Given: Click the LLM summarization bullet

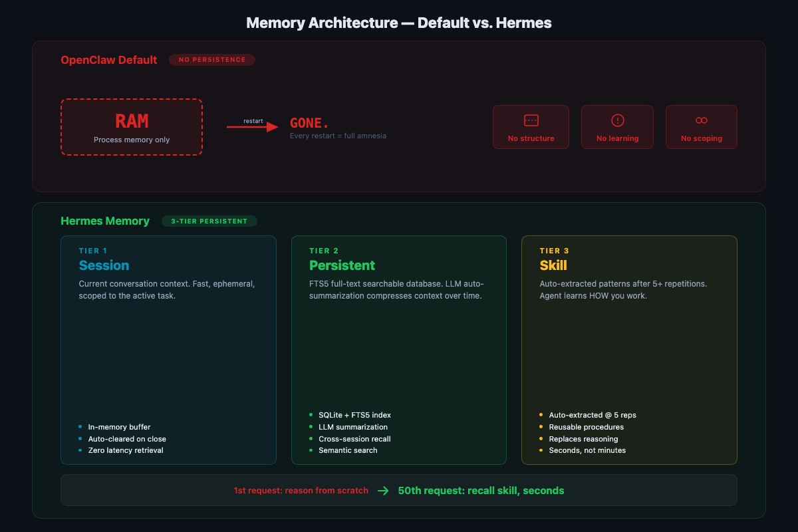Looking at the screenshot, I should click(x=348, y=427).
